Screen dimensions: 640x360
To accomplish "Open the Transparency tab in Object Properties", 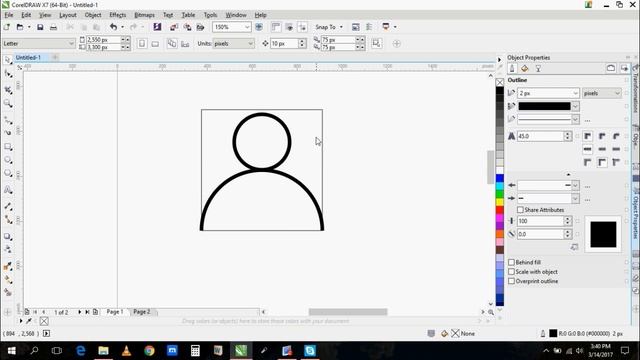I will coord(538,69).
